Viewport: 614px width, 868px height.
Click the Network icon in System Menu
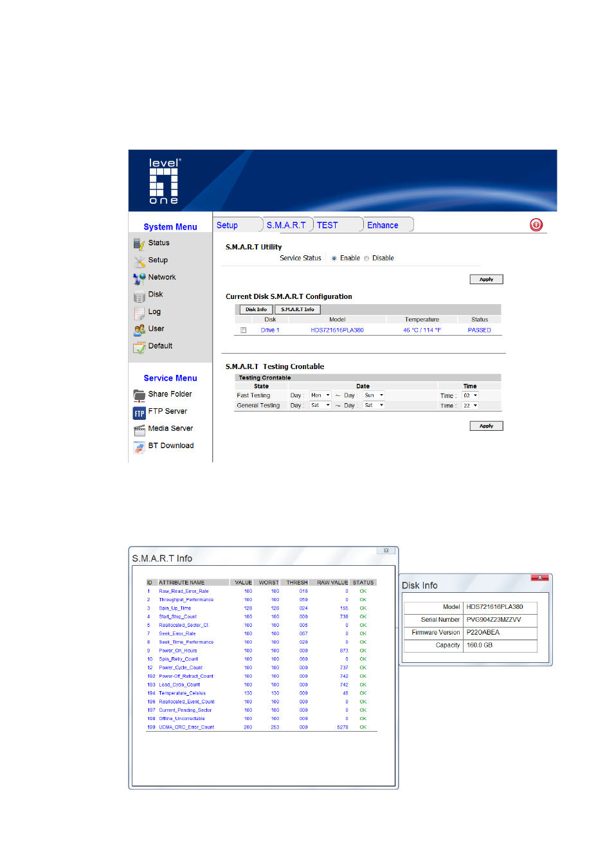pos(139,278)
